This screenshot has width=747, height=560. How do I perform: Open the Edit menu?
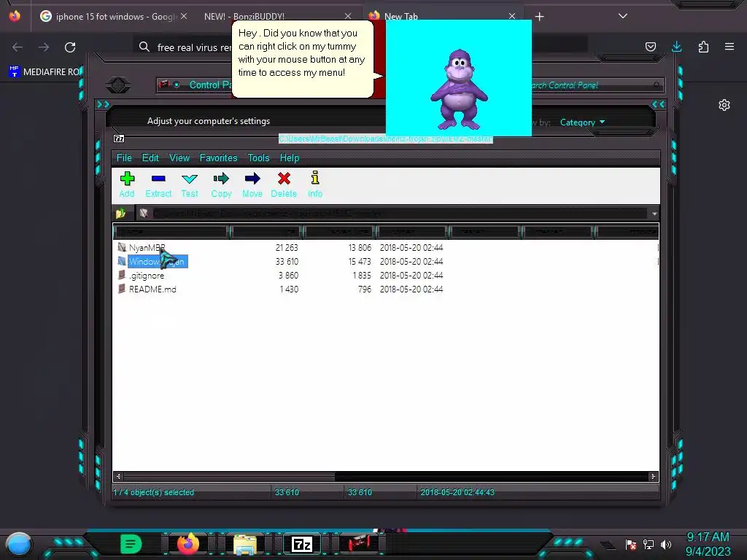tap(150, 157)
